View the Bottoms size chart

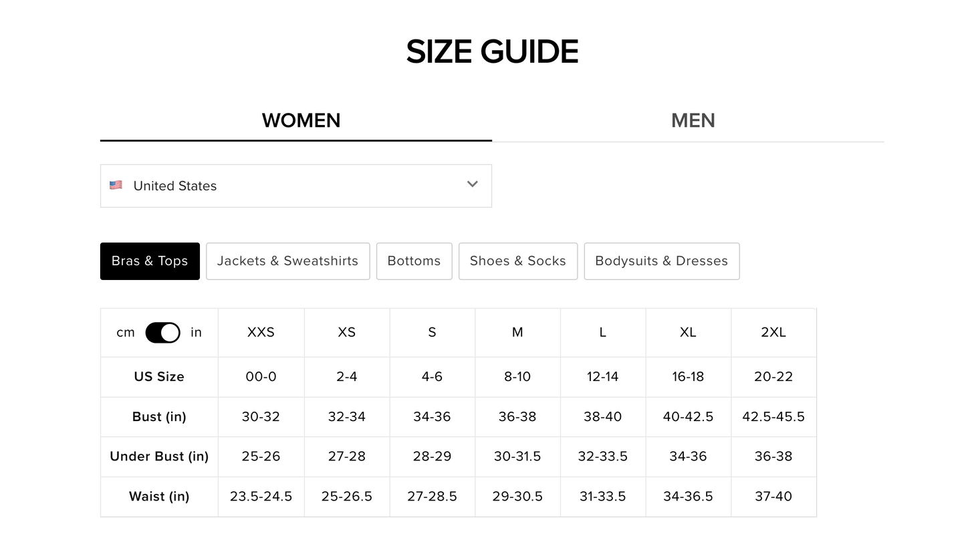tap(414, 261)
